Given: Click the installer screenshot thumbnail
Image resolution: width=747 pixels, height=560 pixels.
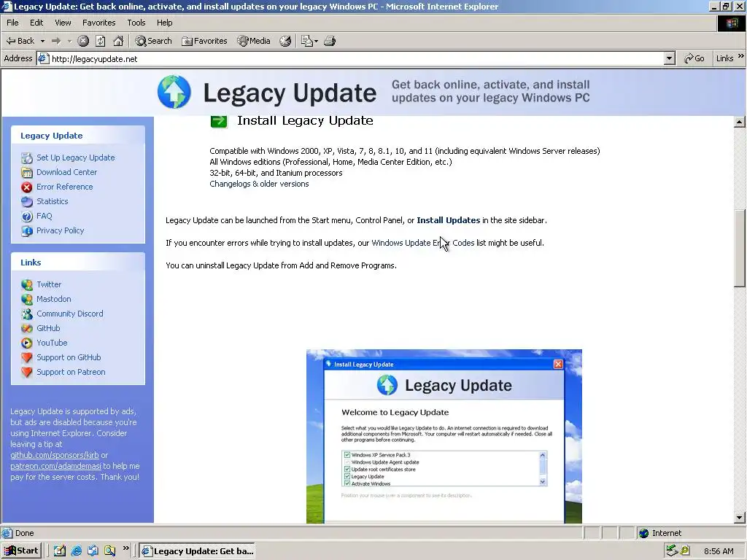Looking at the screenshot, I should click(x=444, y=436).
